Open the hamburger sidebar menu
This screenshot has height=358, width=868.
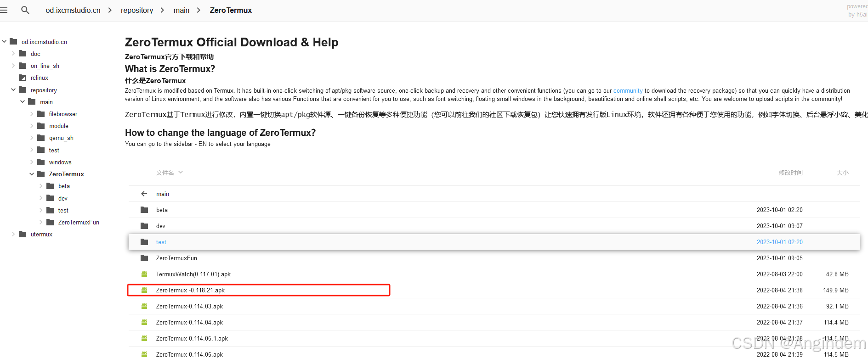pos(4,10)
